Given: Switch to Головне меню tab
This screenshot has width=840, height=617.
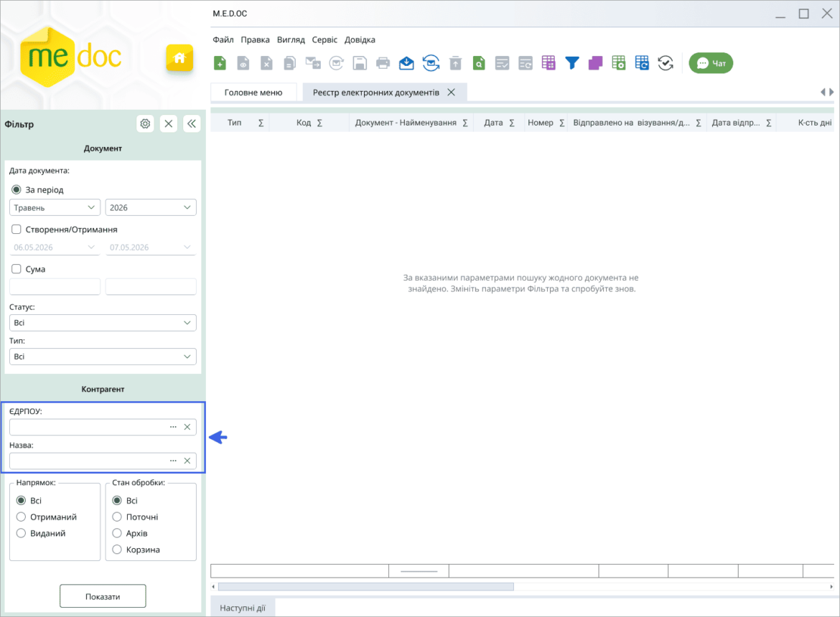Looking at the screenshot, I should [x=253, y=92].
